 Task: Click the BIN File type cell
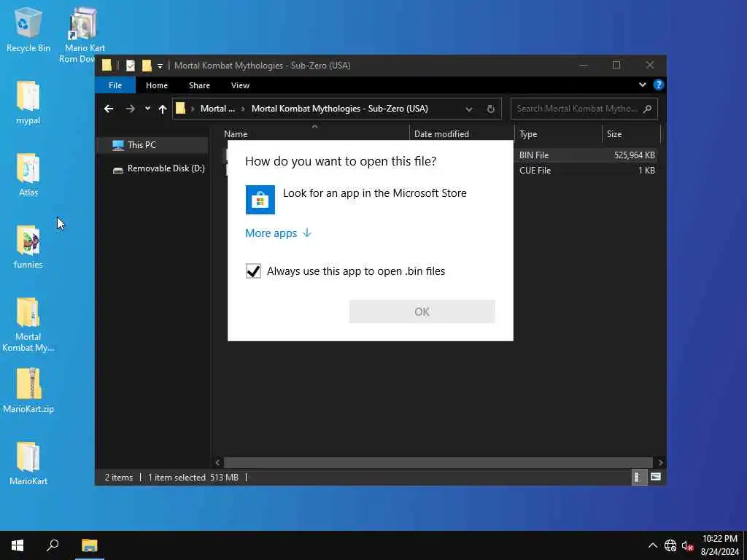click(x=534, y=155)
